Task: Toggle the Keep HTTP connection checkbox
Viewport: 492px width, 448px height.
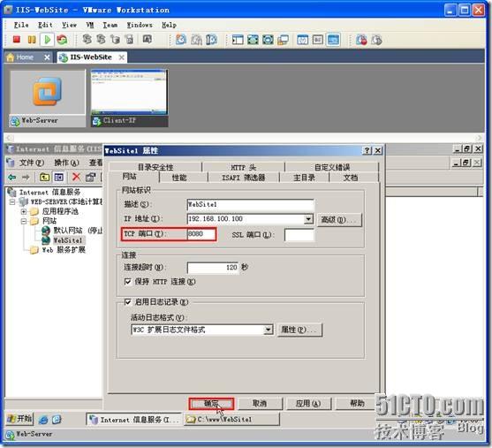Action: coord(128,281)
